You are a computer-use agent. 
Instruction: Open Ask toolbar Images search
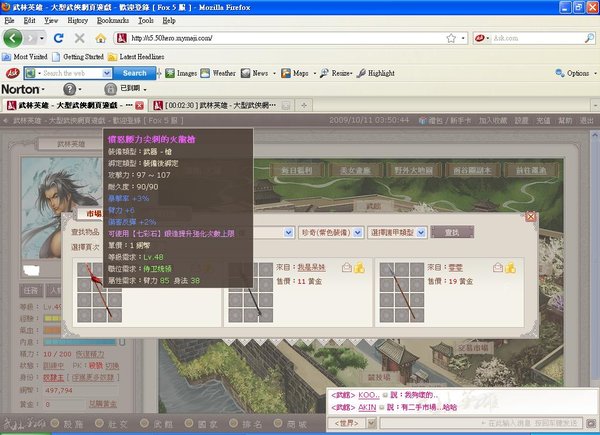tap(181, 73)
